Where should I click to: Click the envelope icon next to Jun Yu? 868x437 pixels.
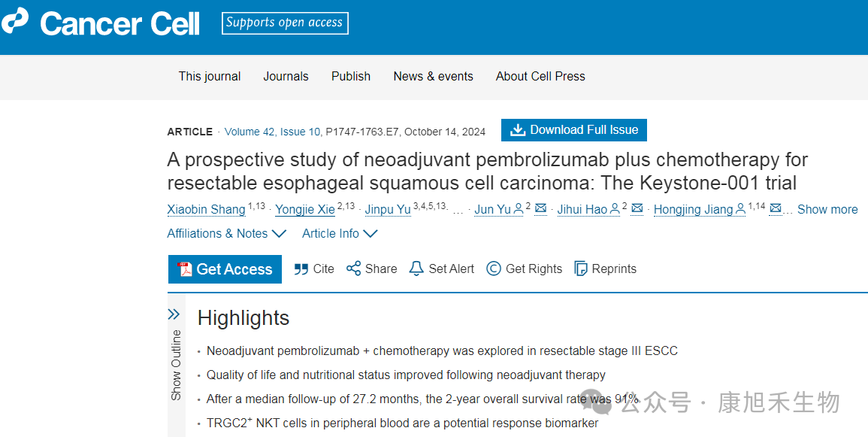[x=540, y=208]
